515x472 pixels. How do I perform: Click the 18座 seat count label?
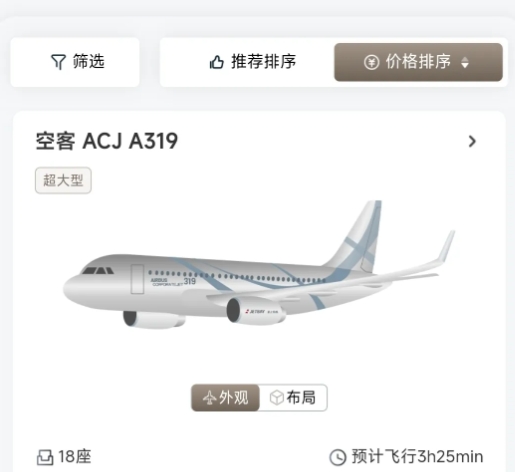coord(75,457)
